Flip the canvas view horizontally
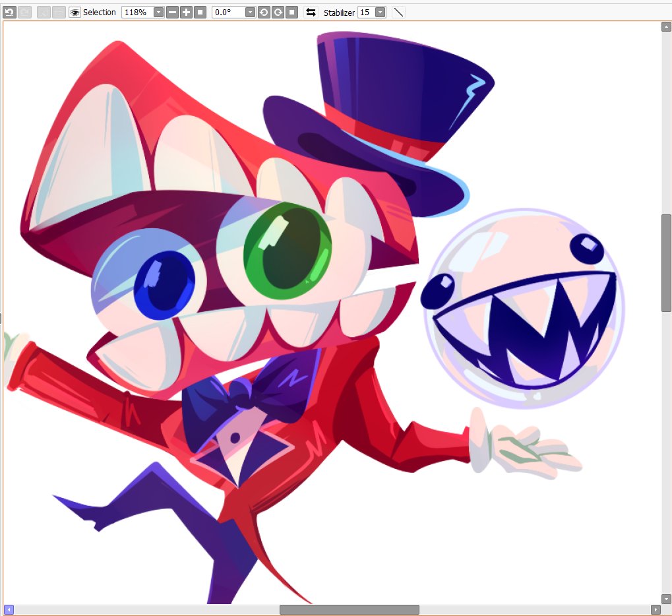Screen dimensions: 672x616 [311, 13]
